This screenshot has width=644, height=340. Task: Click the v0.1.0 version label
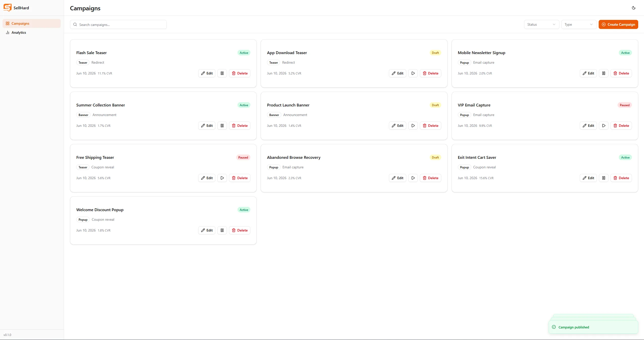click(7, 335)
